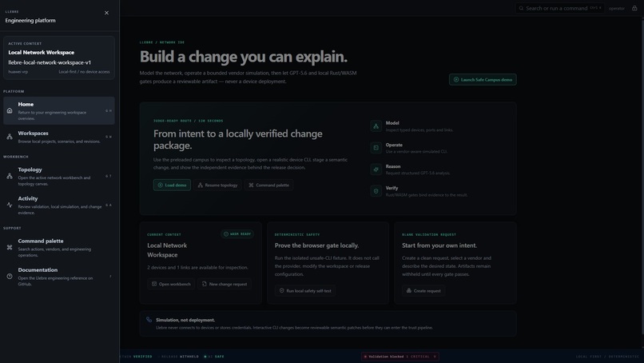
Task: Click the Home icon in sidebar
Action: pos(10,110)
